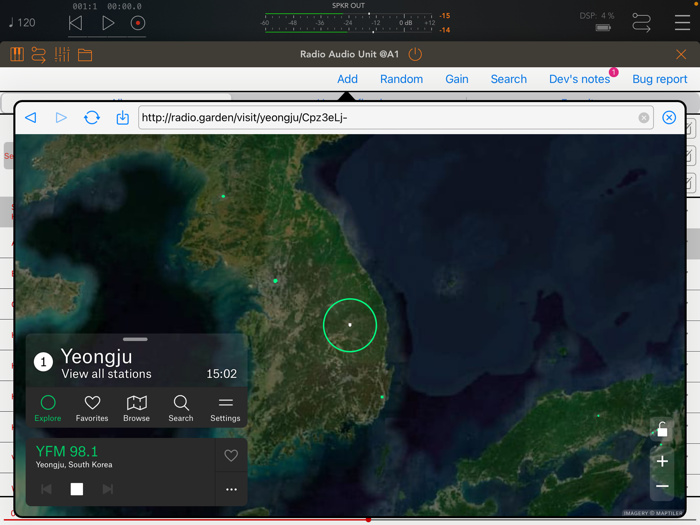Select the Gain menu item
Image resolution: width=700 pixels, height=525 pixels.
tap(457, 79)
